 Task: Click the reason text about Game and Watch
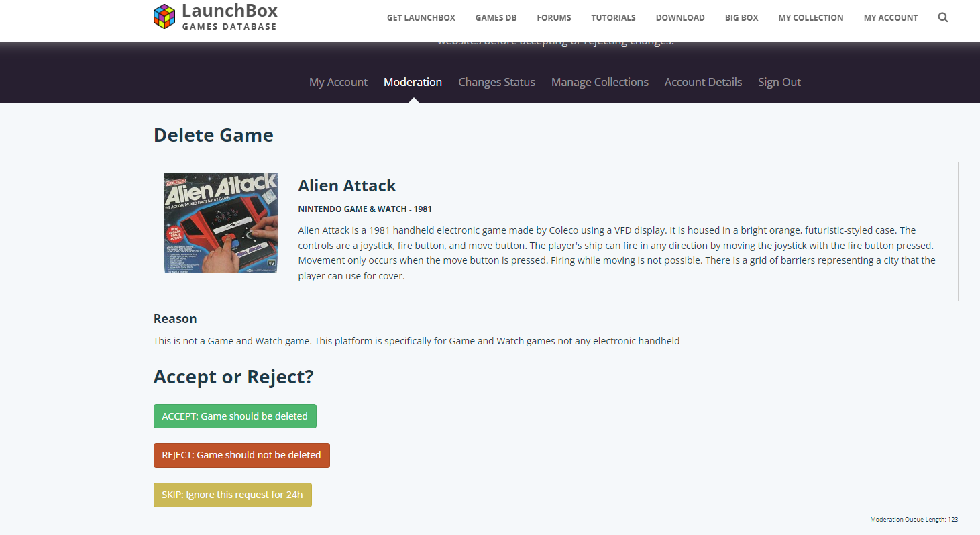(x=417, y=341)
